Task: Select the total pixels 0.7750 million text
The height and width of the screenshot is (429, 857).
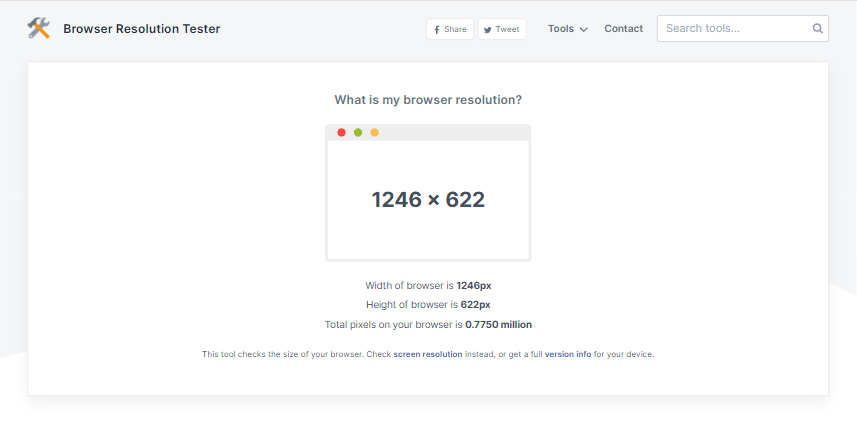Action: pos(498,325)
